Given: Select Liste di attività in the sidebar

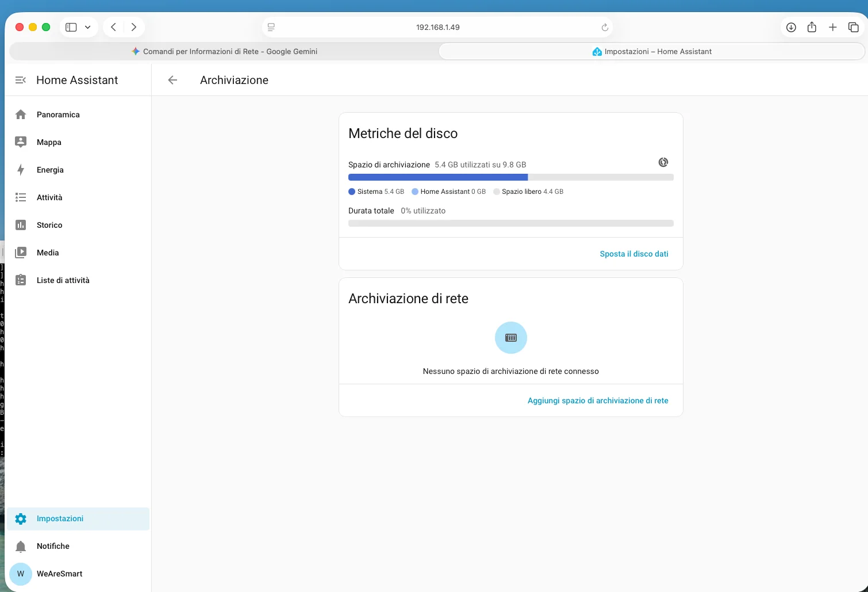Looking at the screenshot, I should 78,280.
